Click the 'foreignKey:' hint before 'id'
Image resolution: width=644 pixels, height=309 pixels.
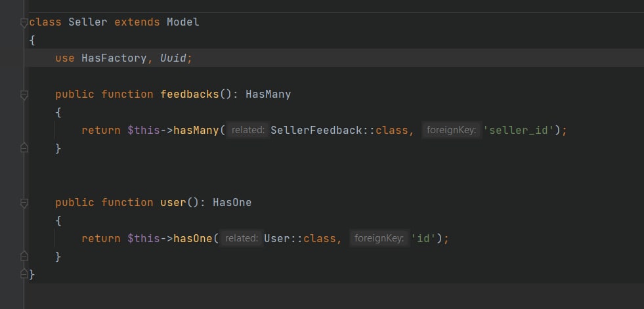point(379,238)
